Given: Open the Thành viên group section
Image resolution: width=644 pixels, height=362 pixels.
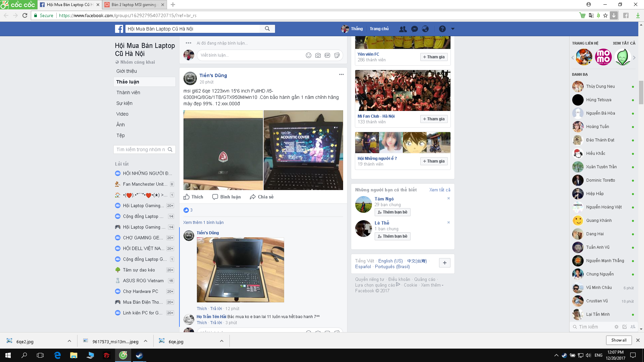Looking at the screenshot, I should click(x=128, y=93).
